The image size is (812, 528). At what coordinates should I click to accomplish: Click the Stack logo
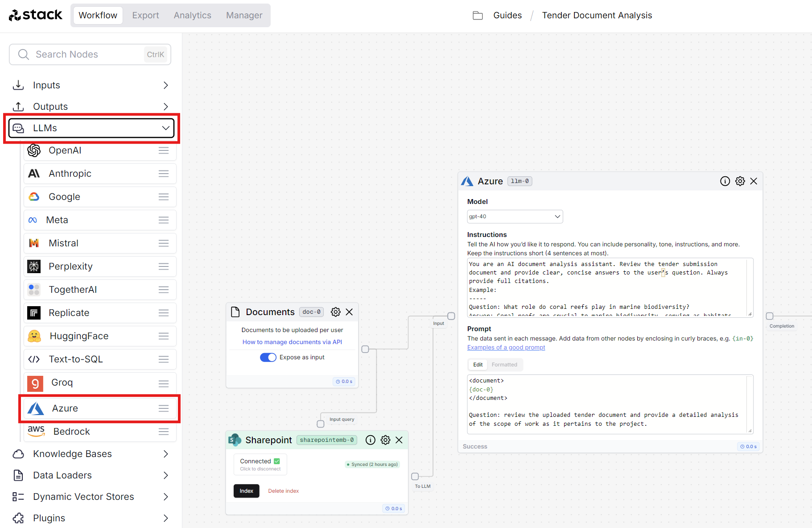point(36,15)
